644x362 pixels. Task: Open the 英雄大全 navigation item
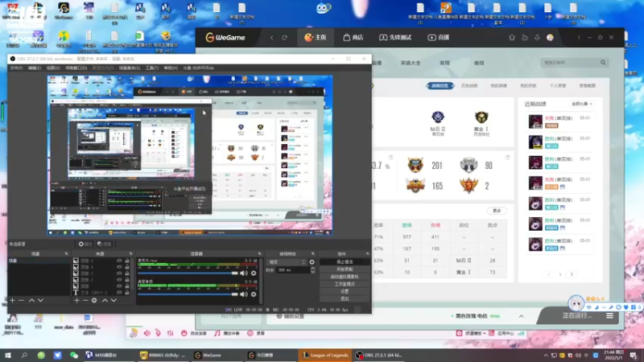(411, 63)
